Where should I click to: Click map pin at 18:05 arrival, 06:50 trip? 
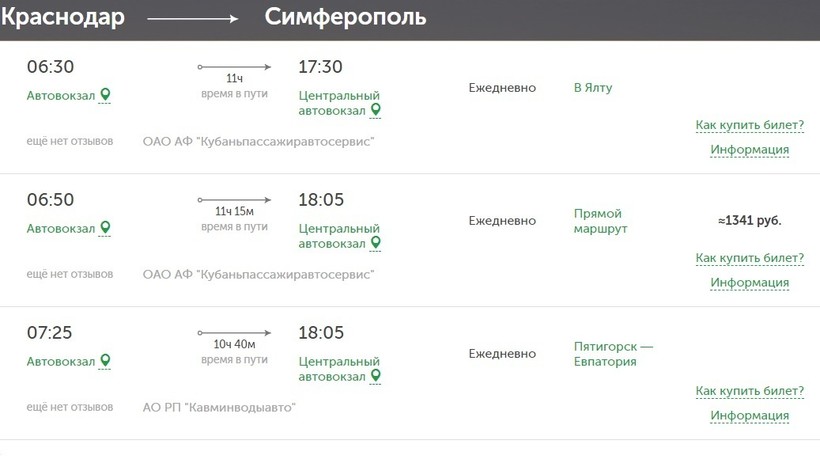(376, 243)
